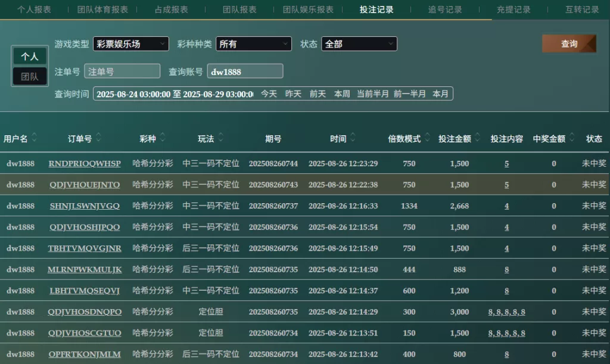Open the 充提记录 tab
610x364 pixels.
513,10
